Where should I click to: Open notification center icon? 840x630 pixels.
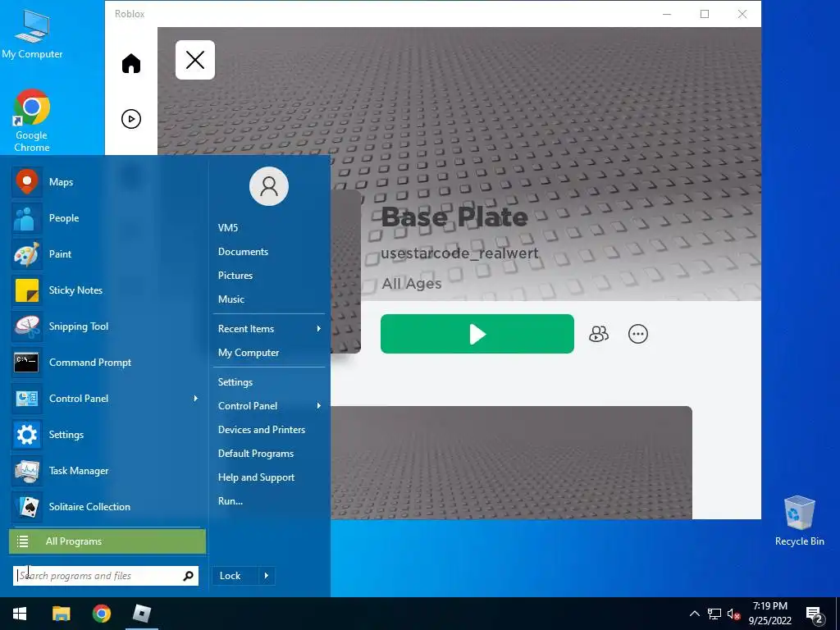[x=815, y=615]
